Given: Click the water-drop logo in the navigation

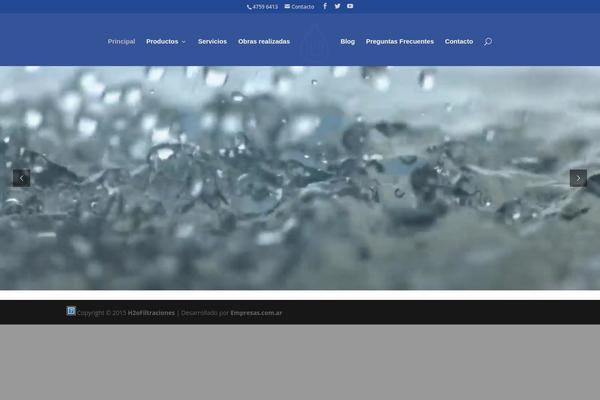Looking at the screenshot, I should [315, 43].
